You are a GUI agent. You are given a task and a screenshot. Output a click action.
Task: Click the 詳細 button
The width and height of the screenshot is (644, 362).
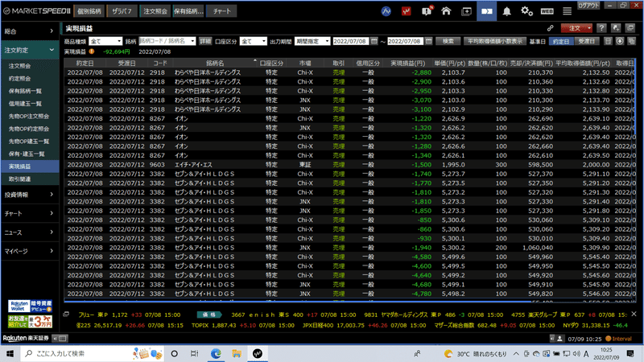click(205, 41)
